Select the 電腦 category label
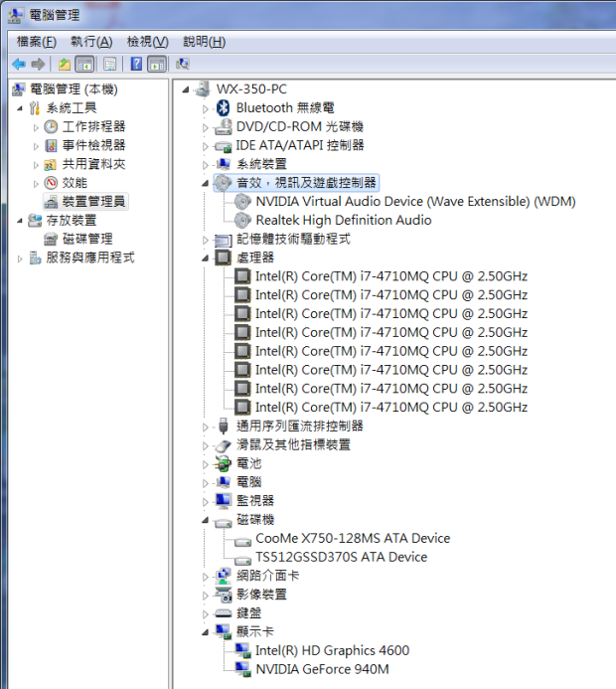Viewport: 616px width, 689px height. pyautogui.click(x=249, y=482)
